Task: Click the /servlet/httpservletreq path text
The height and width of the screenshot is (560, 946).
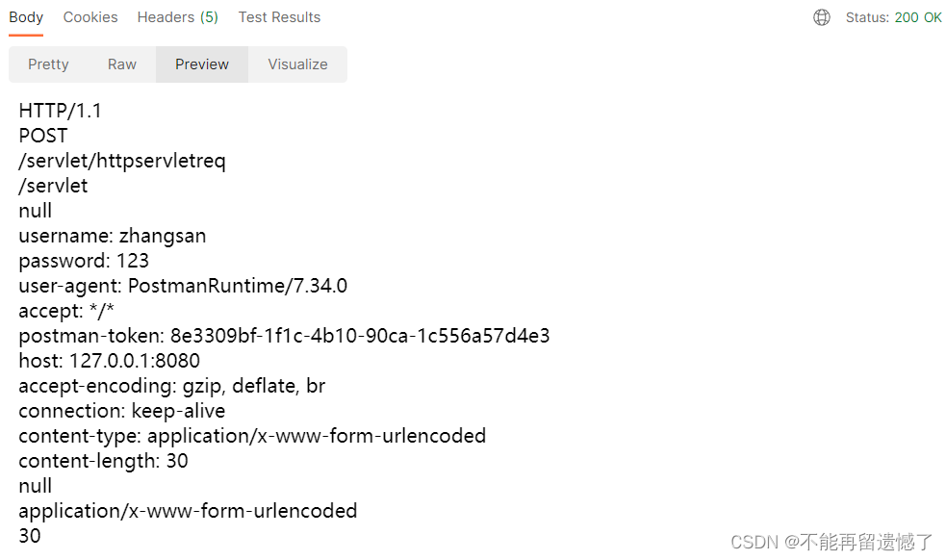Action: click(x=122, y=161)
